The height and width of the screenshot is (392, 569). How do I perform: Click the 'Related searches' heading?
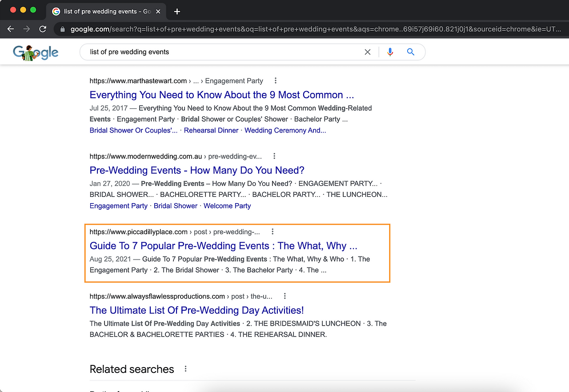point(132,369)
